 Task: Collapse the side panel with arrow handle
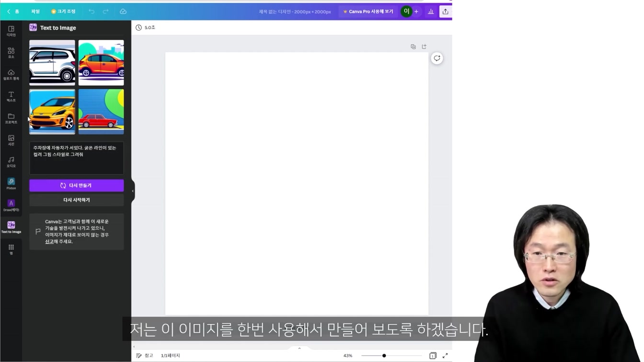(x=133, y=191)
